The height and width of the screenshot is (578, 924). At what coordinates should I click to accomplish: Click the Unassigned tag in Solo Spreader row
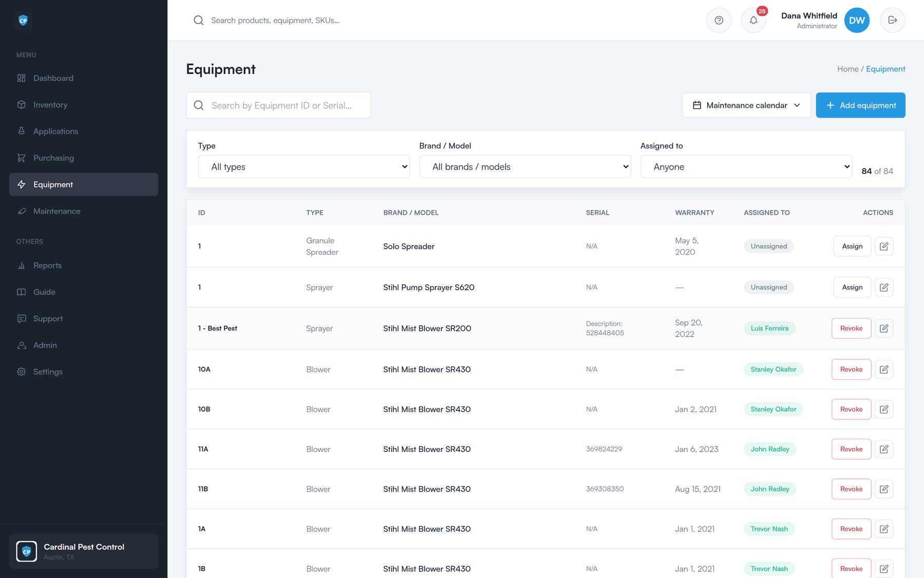(768, 246)
